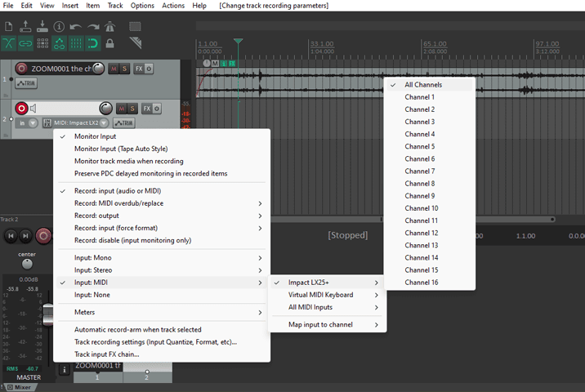Screen dimensions: 585x392
Task: Click the FX icon on the media item
Action: [232, 64]
